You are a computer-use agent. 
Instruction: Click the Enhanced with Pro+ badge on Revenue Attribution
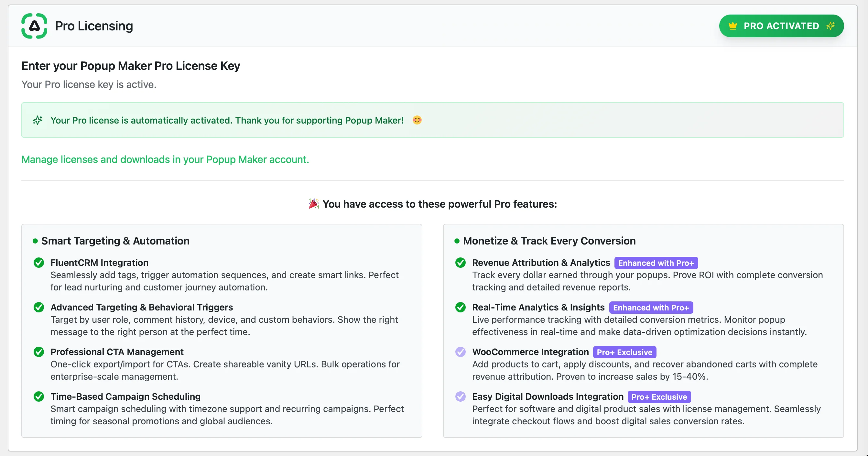(x=656, y=263)
